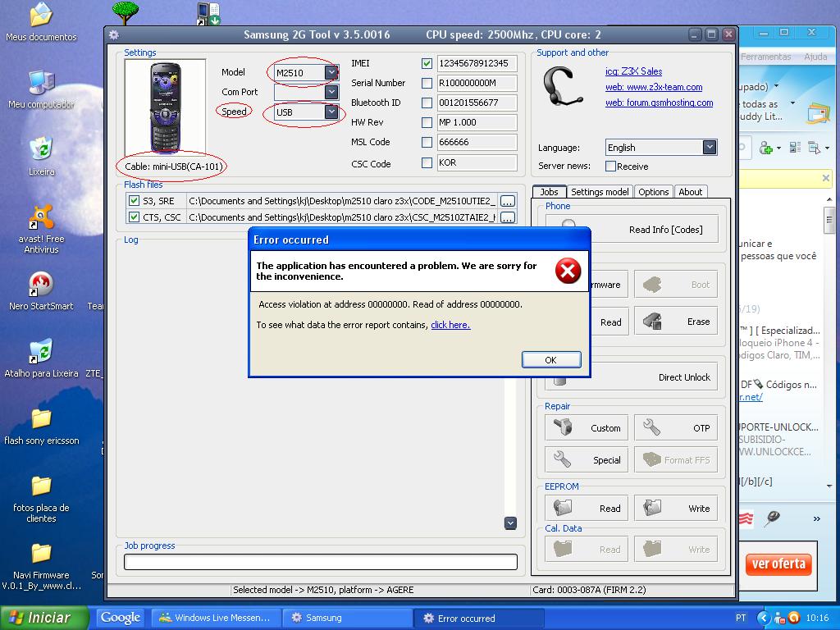This screenshot has height=630, width=840.
Task: Click the M2510 phone thumbnail image
Action: [x=165, y=107]
